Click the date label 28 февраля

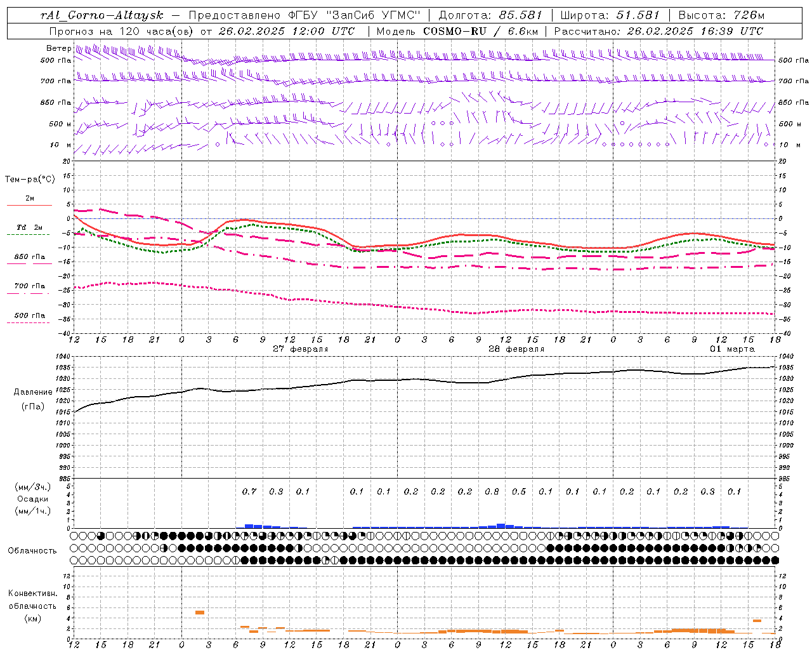(x=516, y=349)
